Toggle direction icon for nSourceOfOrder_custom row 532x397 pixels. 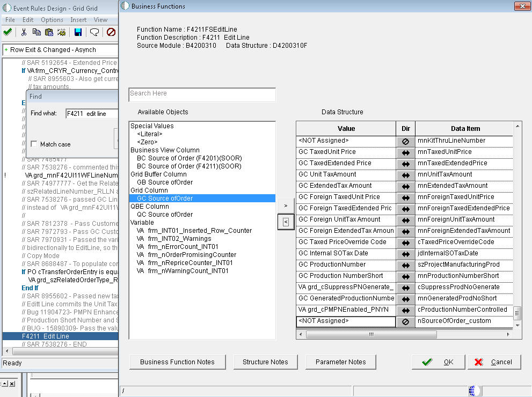click(405, 321)
